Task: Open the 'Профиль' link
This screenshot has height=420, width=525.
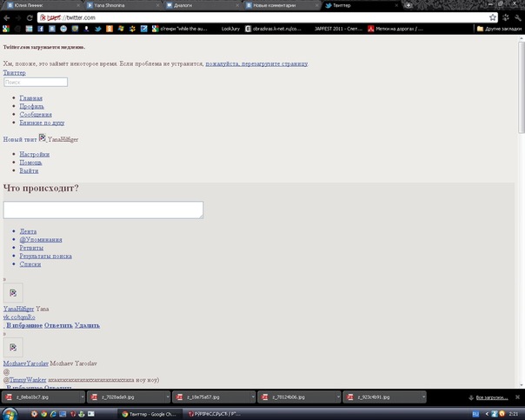Action: [x=31, y=106]
